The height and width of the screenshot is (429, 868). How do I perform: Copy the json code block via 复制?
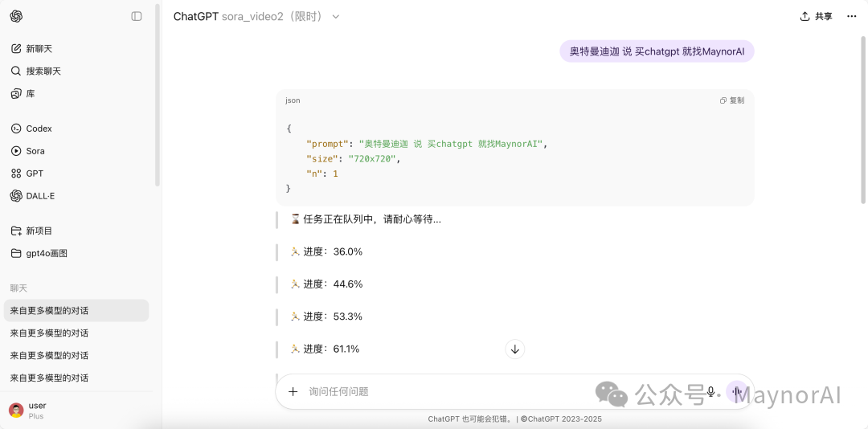tap(732, 100)
